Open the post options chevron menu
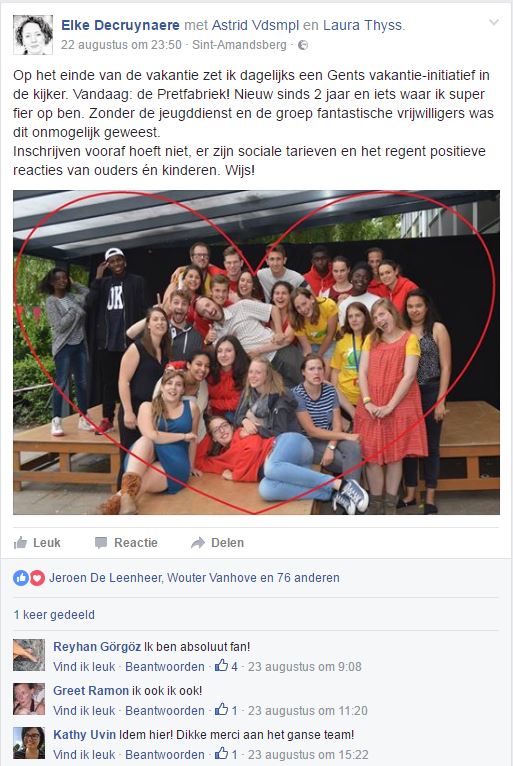 click(x=494, y=22)
